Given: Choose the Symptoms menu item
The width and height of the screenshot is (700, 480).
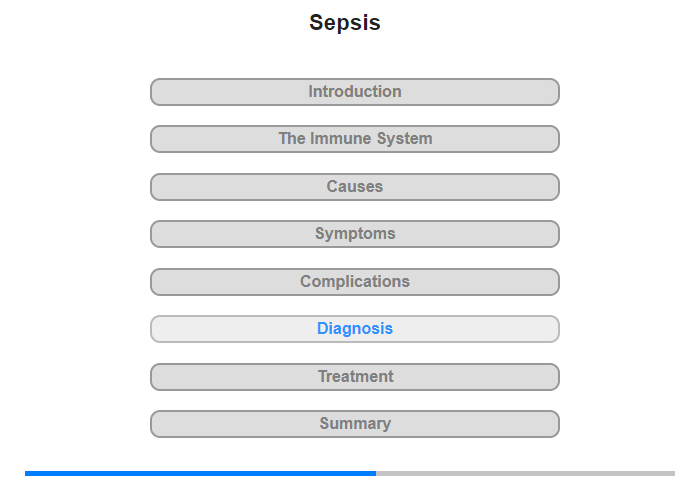Looking at the screenshot, I should tap(355, 234).
